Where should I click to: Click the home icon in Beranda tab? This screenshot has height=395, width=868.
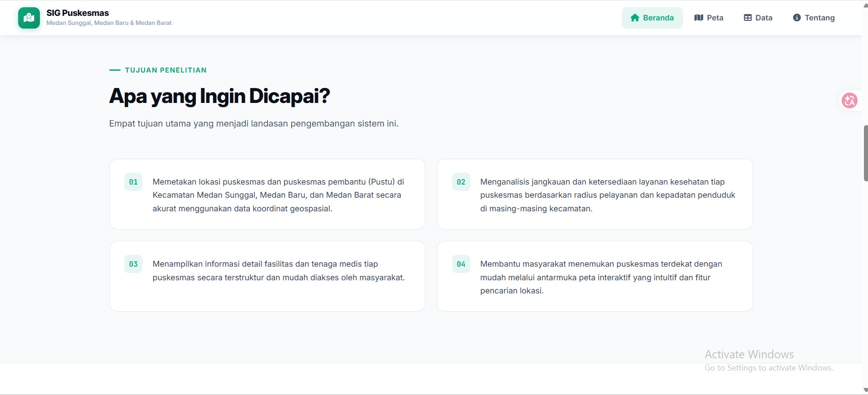pos(635,18)
